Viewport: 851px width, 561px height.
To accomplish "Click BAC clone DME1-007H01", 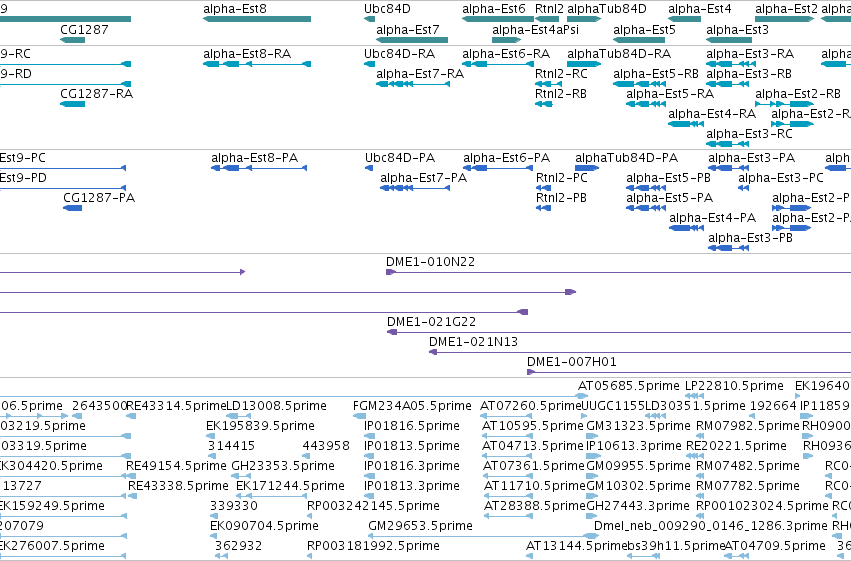I will click(x=689, y=372).
